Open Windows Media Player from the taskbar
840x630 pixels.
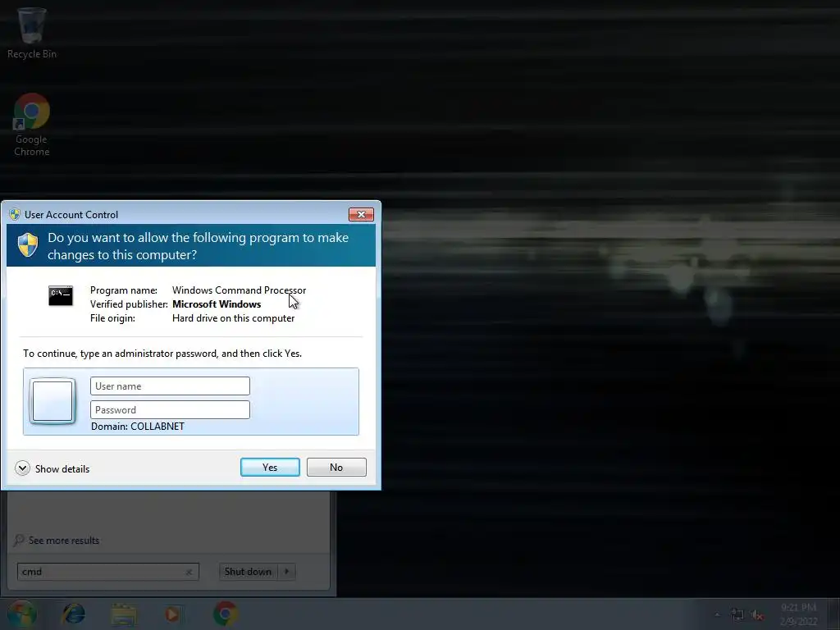pos(172,614)
